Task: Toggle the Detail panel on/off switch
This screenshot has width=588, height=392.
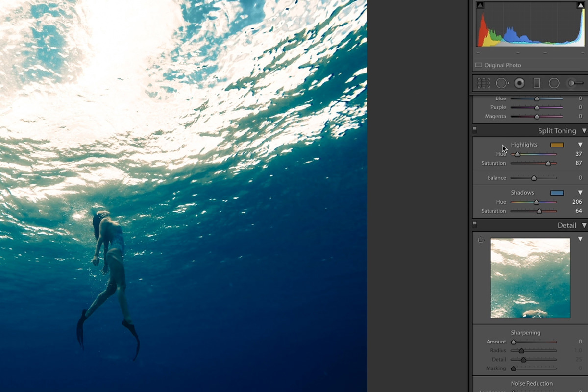Action: coord(474,225)
